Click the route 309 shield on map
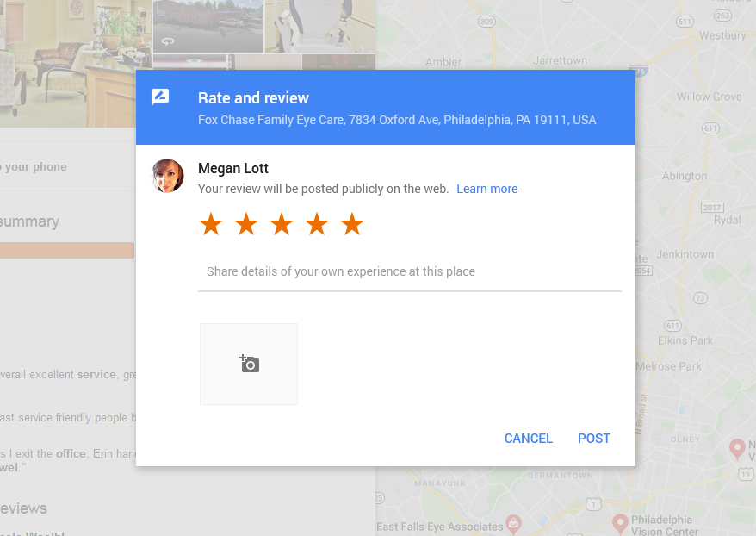This screenshot has height=536, width=756. 487,22
